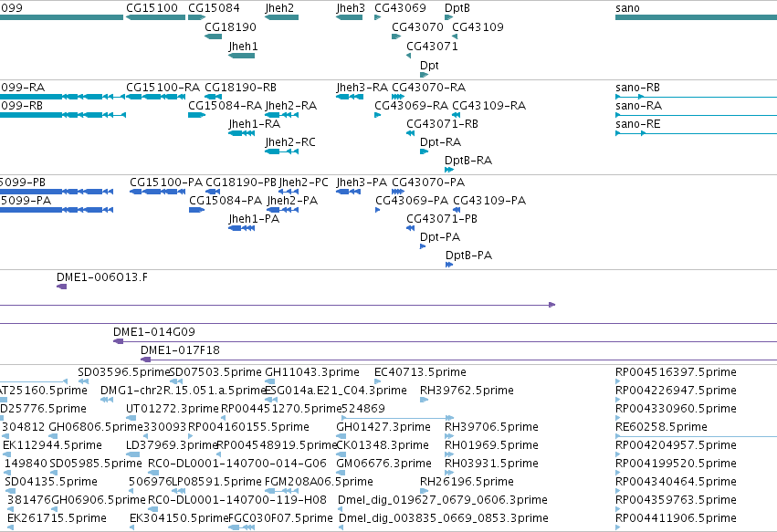Select the CG18190-PB protein feature
This screenshot has height=532, width=777.
point(213,192)
